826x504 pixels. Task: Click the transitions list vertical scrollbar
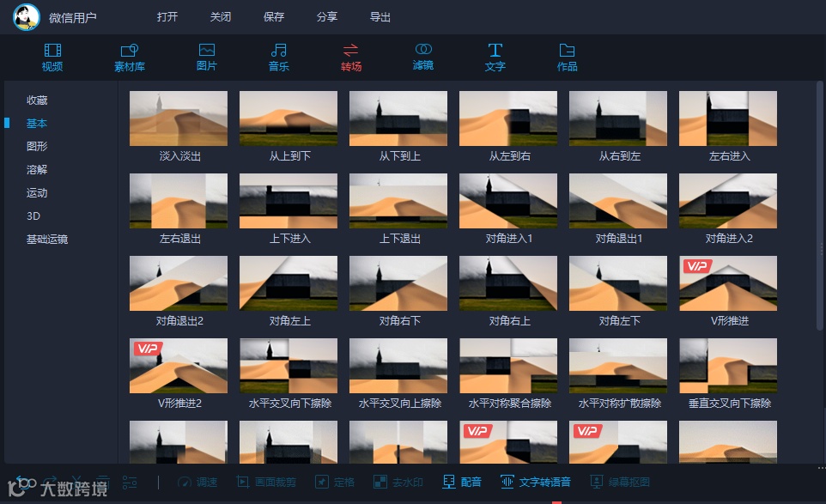point(819,206)
